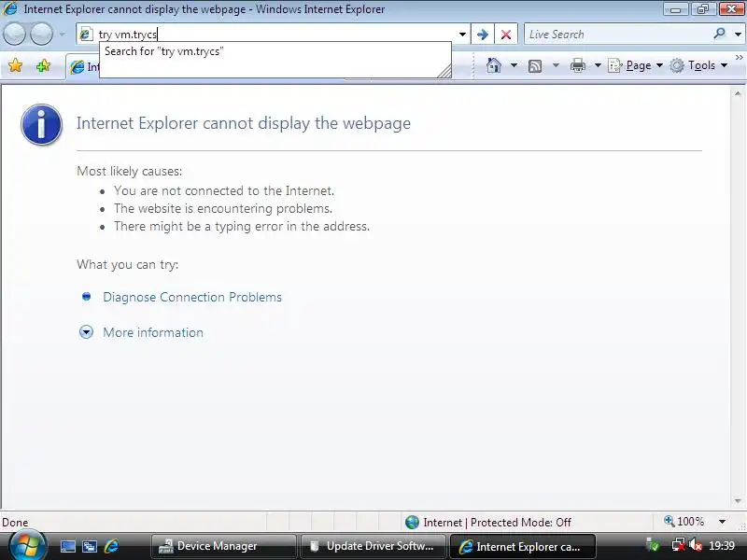Screen dimensions: 747x560
Task: Click the Home toolbar icon
Action: (x=494, y=65)
